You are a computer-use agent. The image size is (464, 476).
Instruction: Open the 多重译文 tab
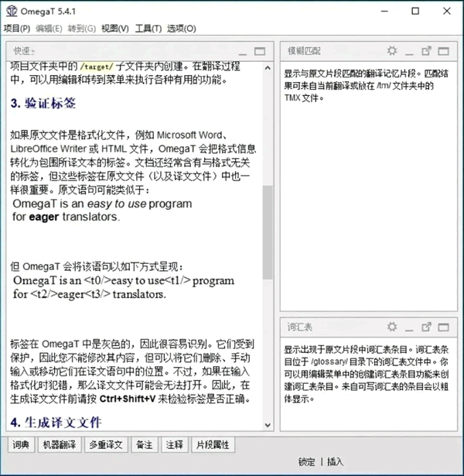106,445
